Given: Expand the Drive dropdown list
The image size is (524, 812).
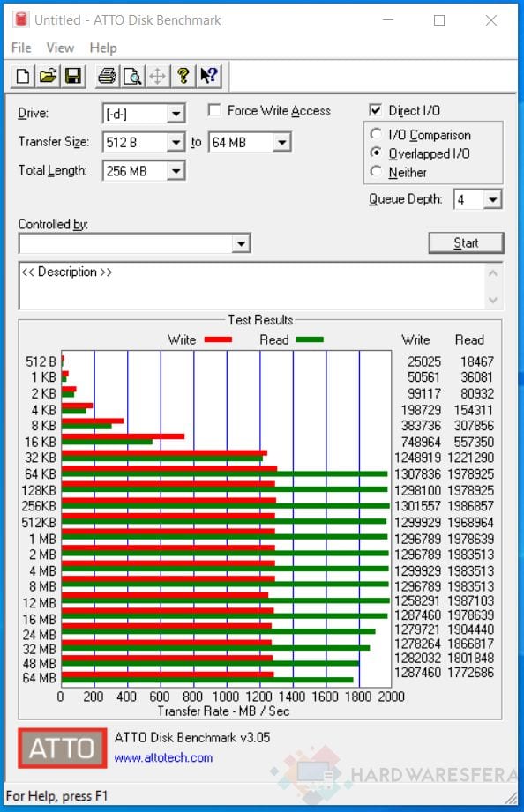Looking at the screenshot, I should 176,114.
